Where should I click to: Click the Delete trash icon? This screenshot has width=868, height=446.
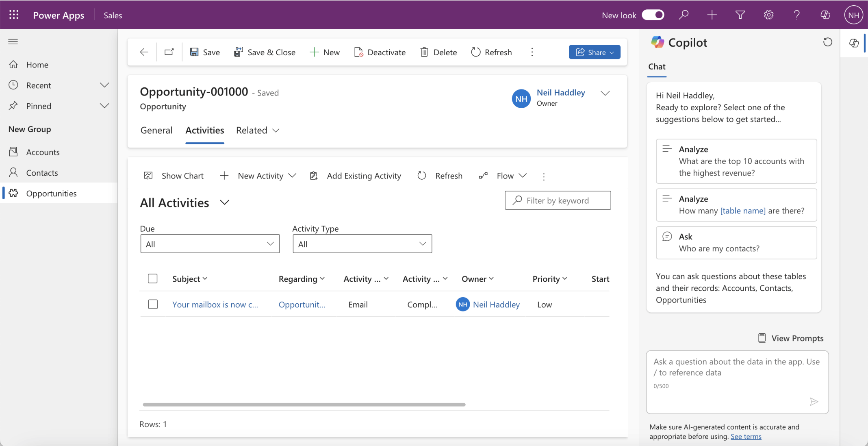(424, 52)
